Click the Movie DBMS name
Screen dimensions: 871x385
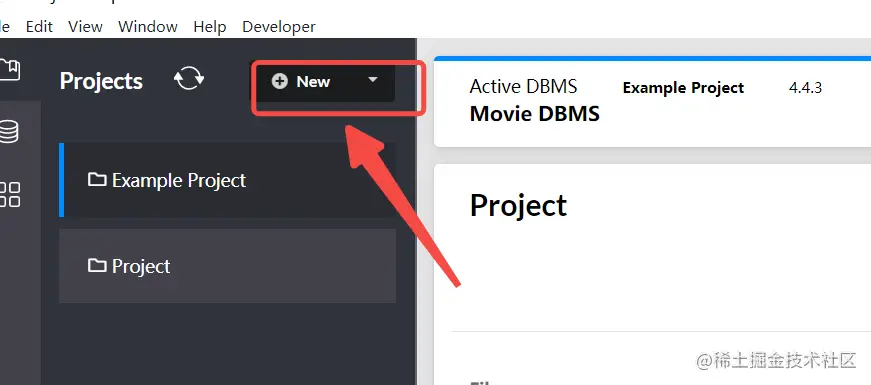534,114
